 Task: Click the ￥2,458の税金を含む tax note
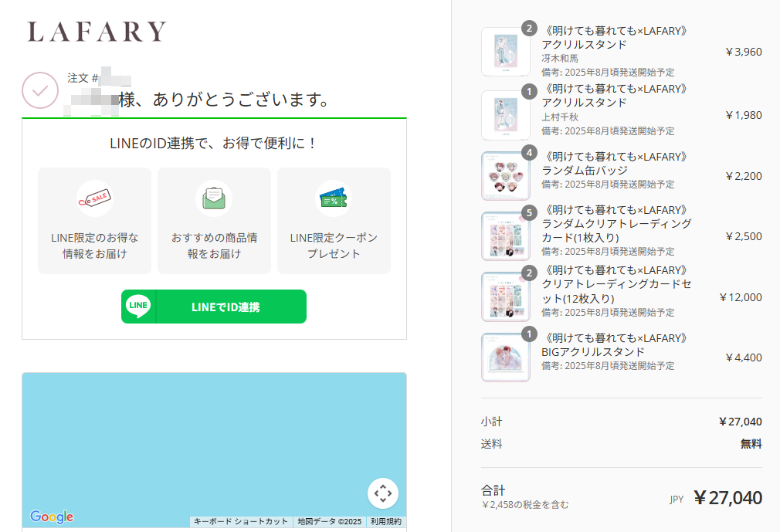[525, 505]
